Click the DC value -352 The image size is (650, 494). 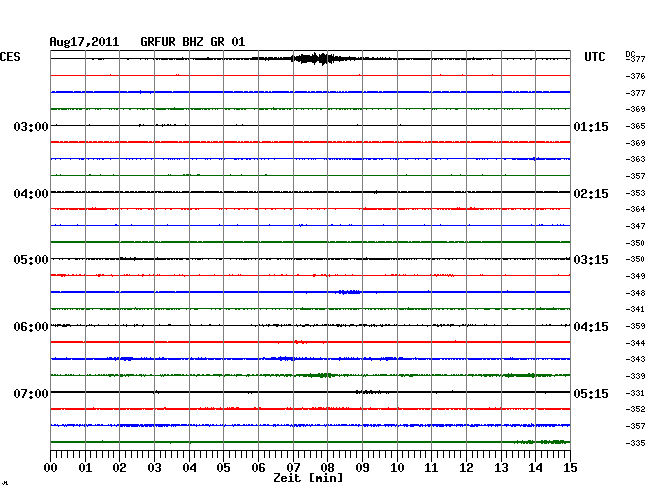[635, 409]
